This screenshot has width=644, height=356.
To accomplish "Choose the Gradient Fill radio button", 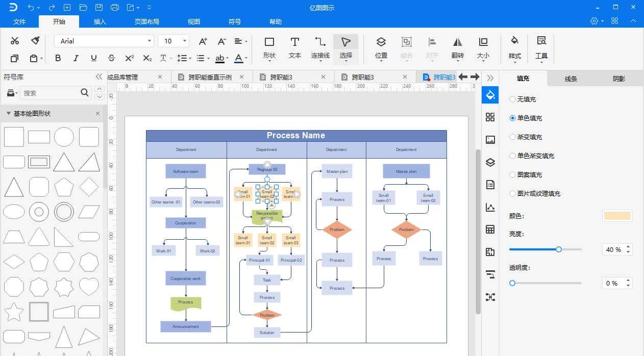I will (513, 137).
